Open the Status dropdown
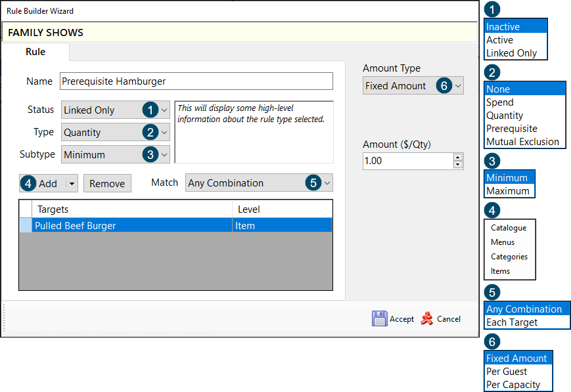This screenshot has width=571, height=392. 116,110
